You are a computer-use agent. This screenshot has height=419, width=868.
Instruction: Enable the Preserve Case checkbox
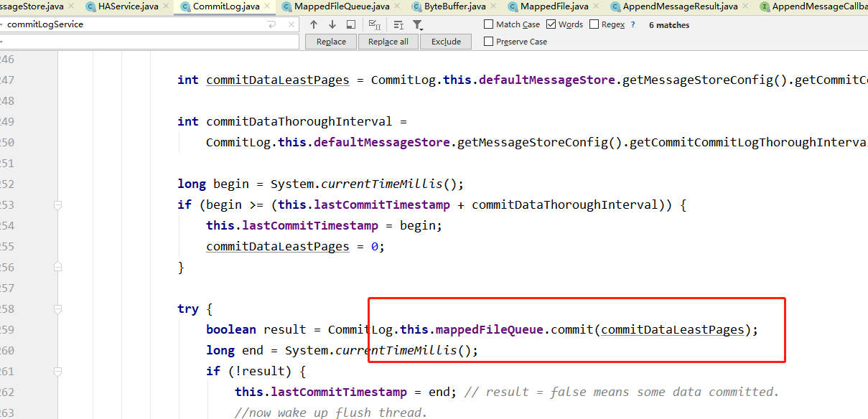tap(489, 42)
